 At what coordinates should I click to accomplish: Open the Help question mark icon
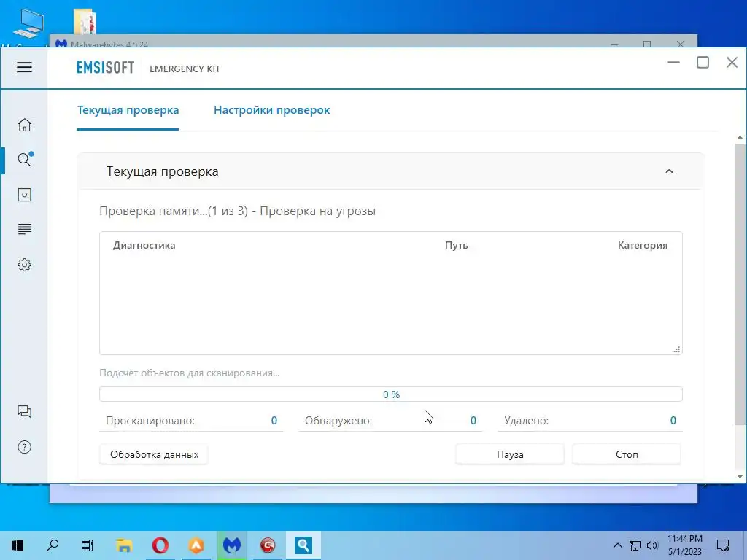(x=24, y=447)
